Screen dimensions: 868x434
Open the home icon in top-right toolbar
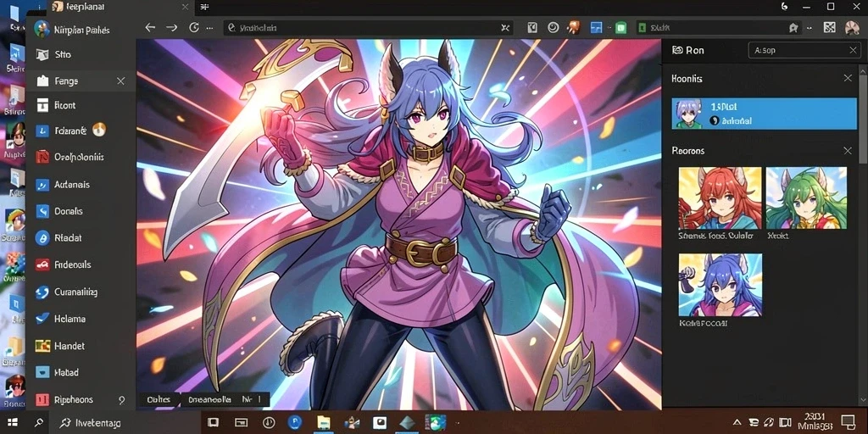(x=793, y=28)
